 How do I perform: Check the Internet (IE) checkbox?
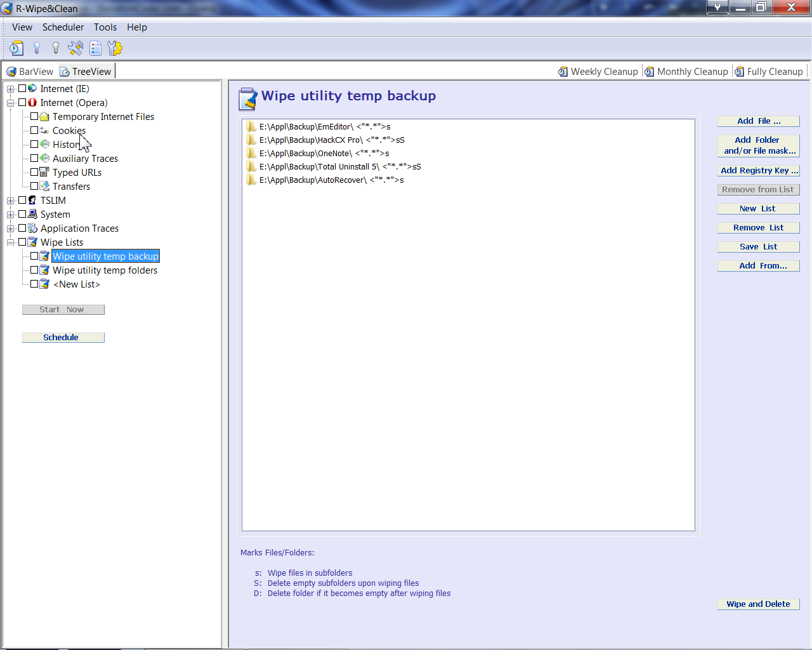(22, 88)
